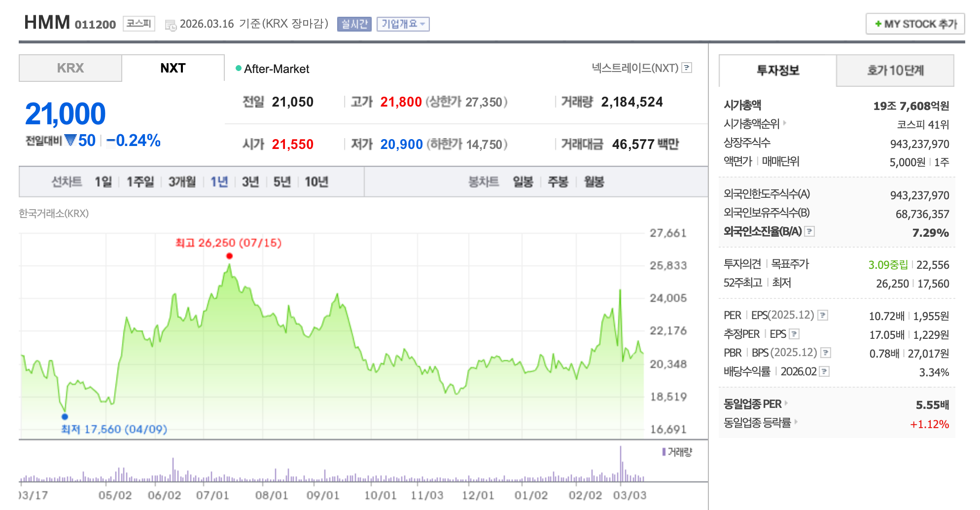Click the 코스피 market badge

pyautogui.click(x=139, y=24)
